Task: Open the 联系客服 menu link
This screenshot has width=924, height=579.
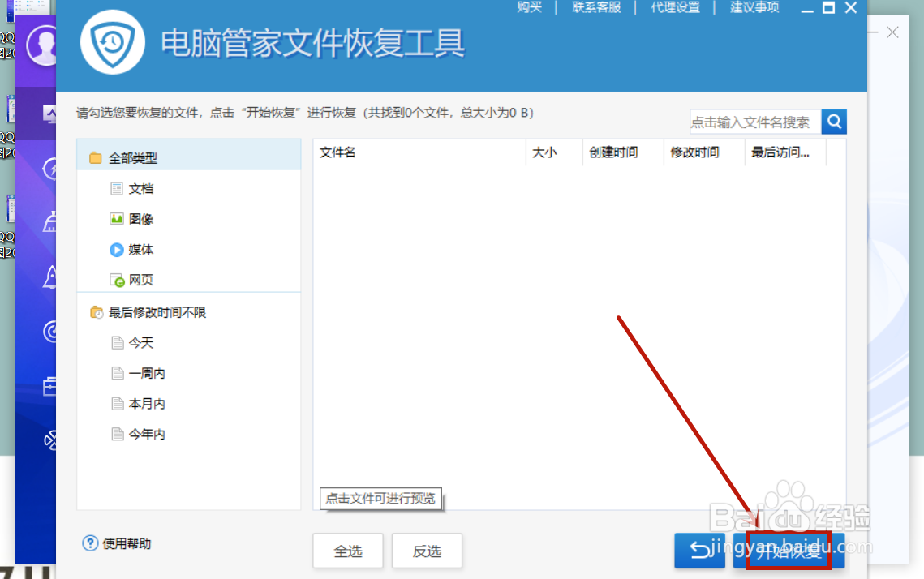Action: pos(595,7)
